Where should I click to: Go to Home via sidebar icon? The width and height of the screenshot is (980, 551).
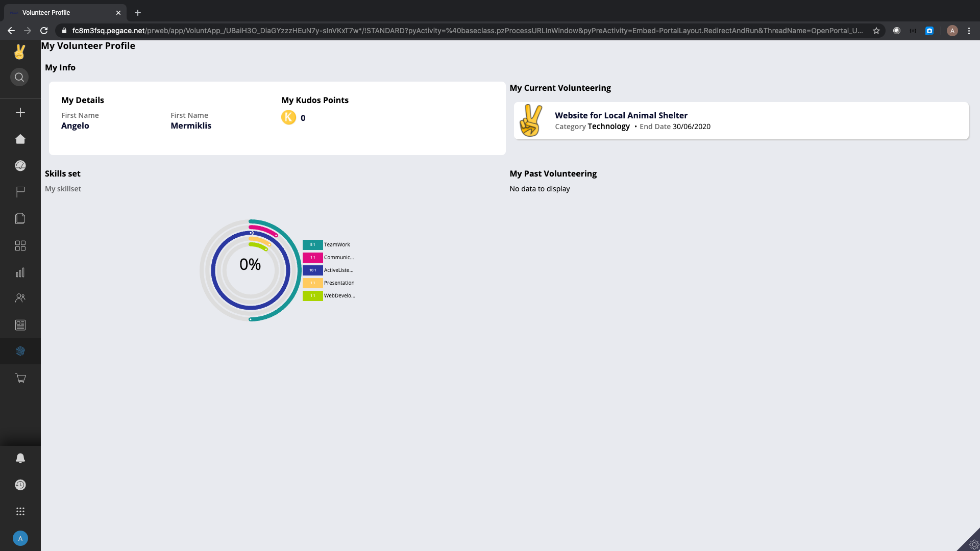[20, 139]
